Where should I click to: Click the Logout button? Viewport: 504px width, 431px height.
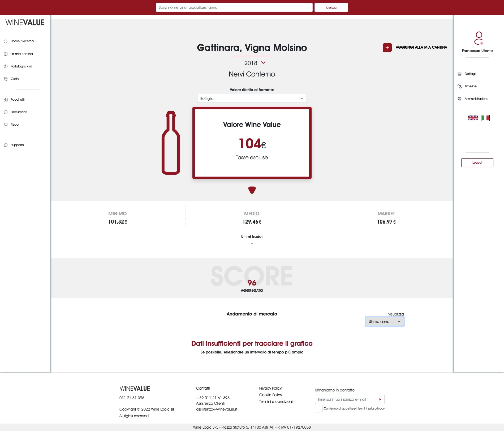[x=477, y=163]
